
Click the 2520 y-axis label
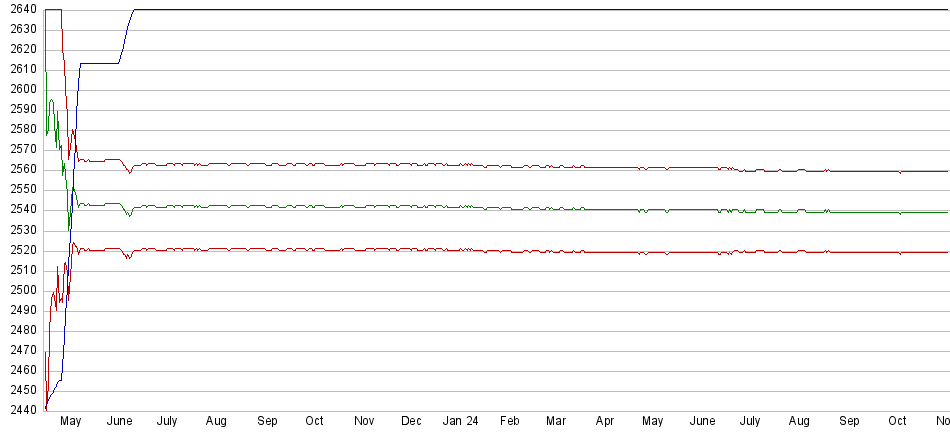click(23, 250)
